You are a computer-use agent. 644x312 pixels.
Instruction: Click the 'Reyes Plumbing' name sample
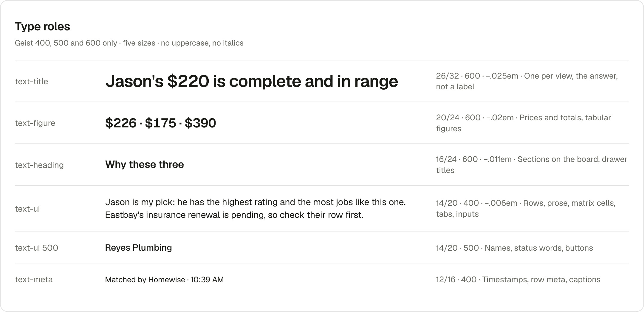point(139,248)
